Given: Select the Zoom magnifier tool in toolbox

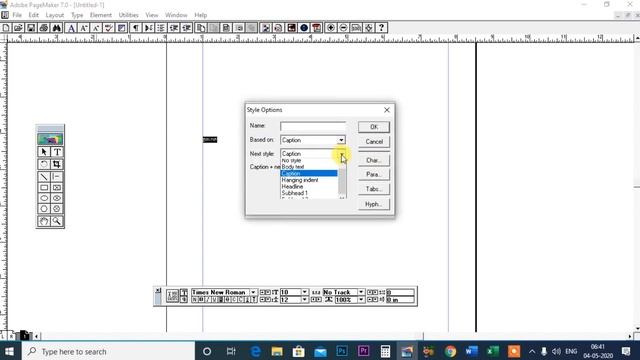Looking at the screenshot, I should point(57,221).
